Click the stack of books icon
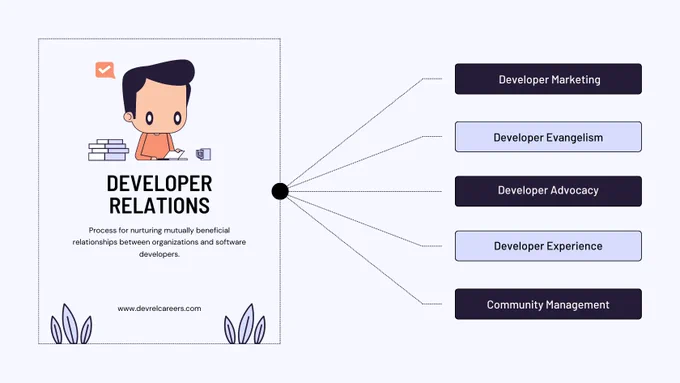680x383 pixels. pyautogui.click(x=108, y=150)
